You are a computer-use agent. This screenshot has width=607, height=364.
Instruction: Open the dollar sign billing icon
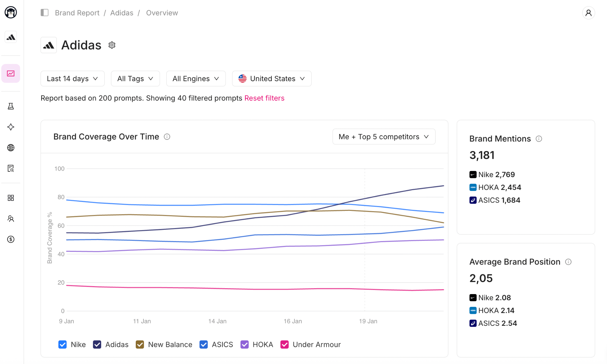[11, 239]
